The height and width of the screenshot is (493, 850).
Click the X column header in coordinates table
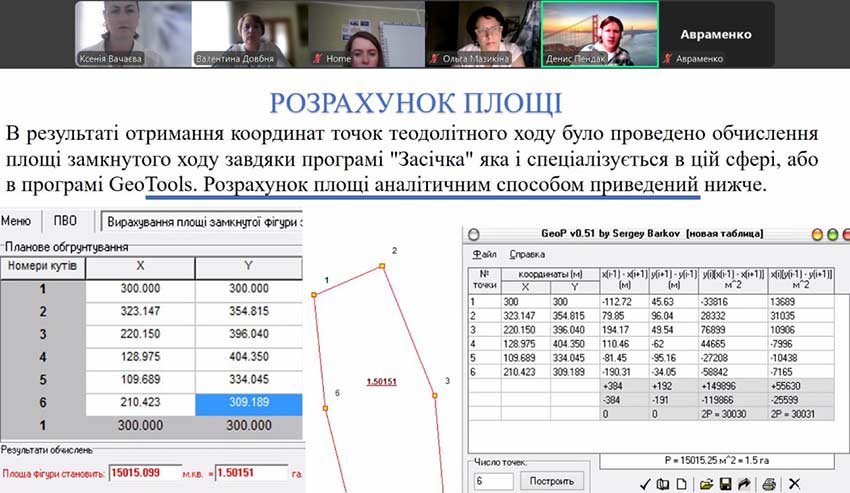coord(140,267)
